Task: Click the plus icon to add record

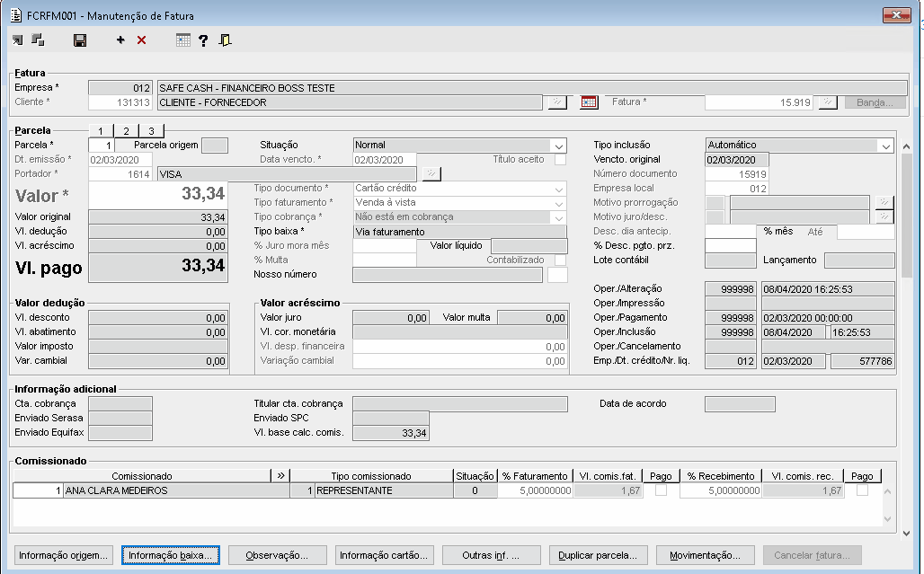Action: 120,40
